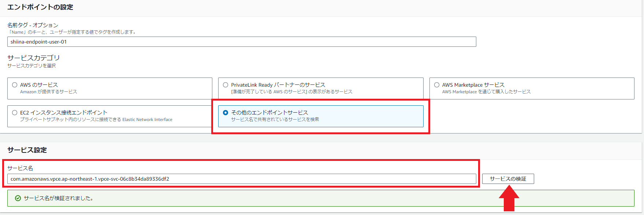This screenshot has height=215, width=644.
Task: Click the サービス名 input field
Action: pos(242,179)
